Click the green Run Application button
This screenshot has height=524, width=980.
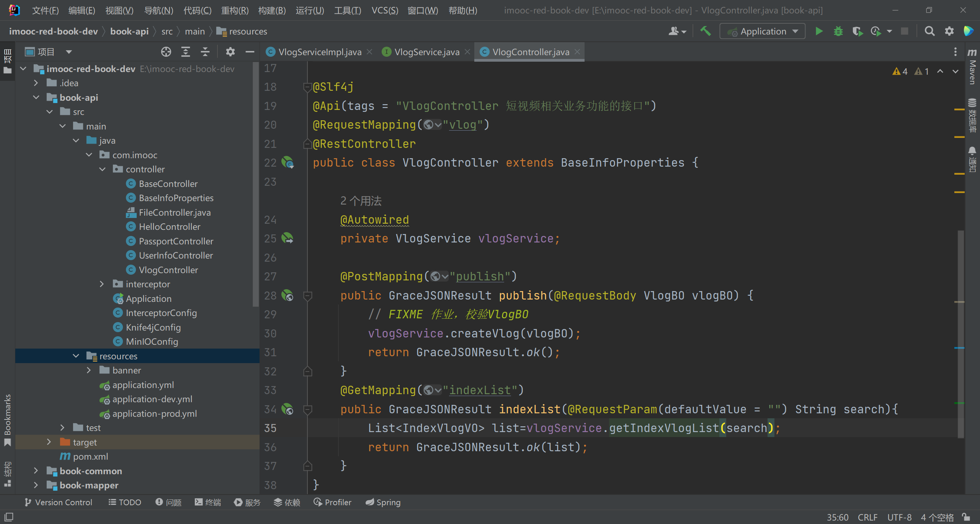(x=819, y=31)
